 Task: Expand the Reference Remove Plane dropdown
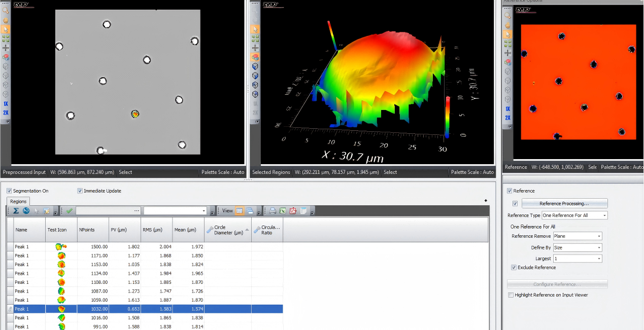pyautogui.click(x=577, y=236)
